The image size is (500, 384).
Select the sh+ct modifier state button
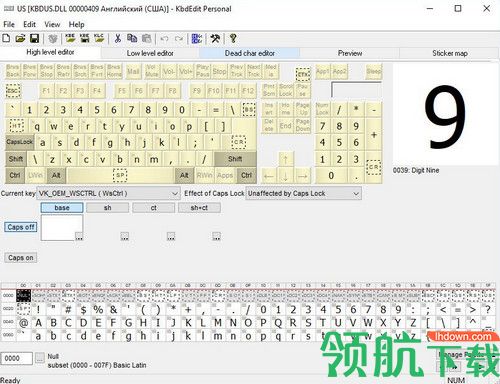point(199,208)
